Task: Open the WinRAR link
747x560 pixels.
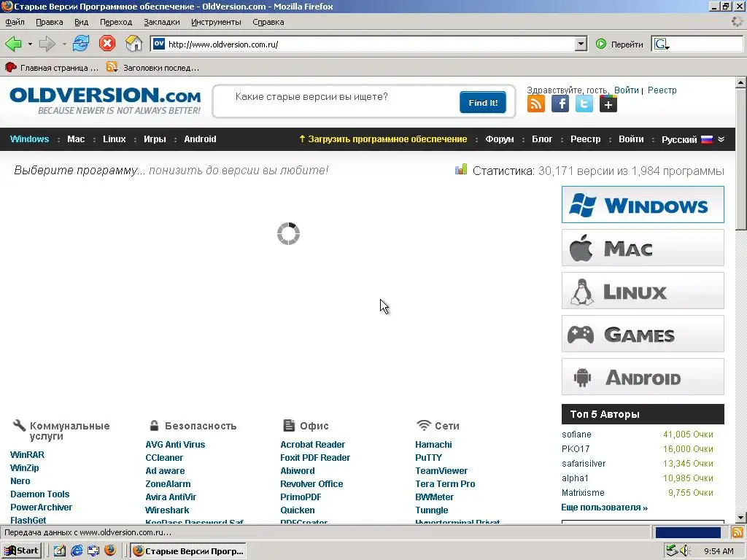Action: tap(27, 455)
